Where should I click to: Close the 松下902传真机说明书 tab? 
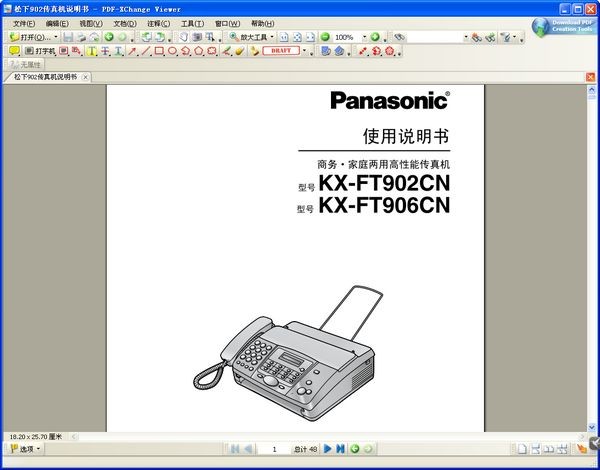point(85,77)
